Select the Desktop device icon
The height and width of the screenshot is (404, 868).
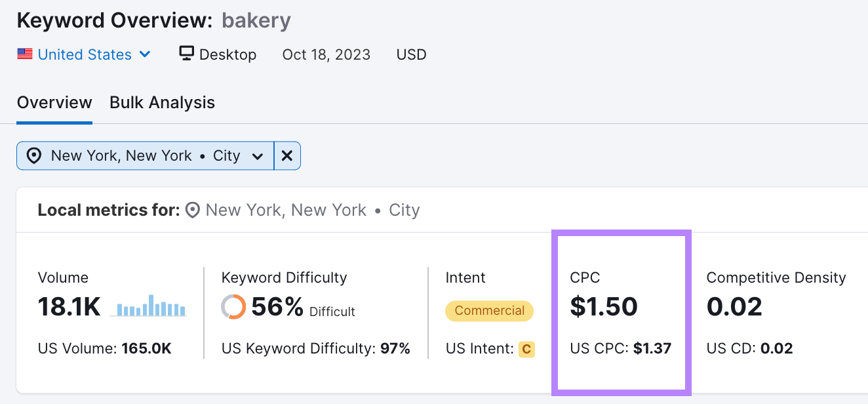186,54
